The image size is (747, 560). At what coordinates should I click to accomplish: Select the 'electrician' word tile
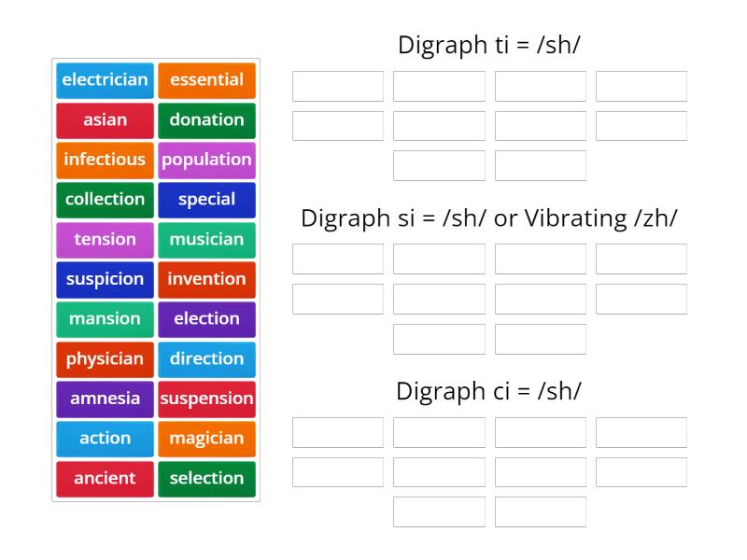pyautogui.click(x=105, y=80)
